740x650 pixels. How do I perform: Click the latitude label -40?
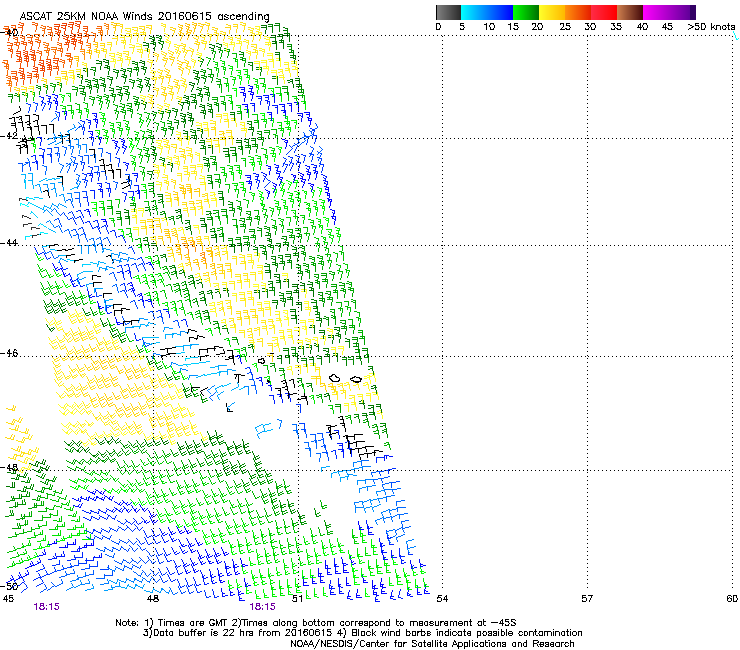pyautogui.click(x=9, y=33)
